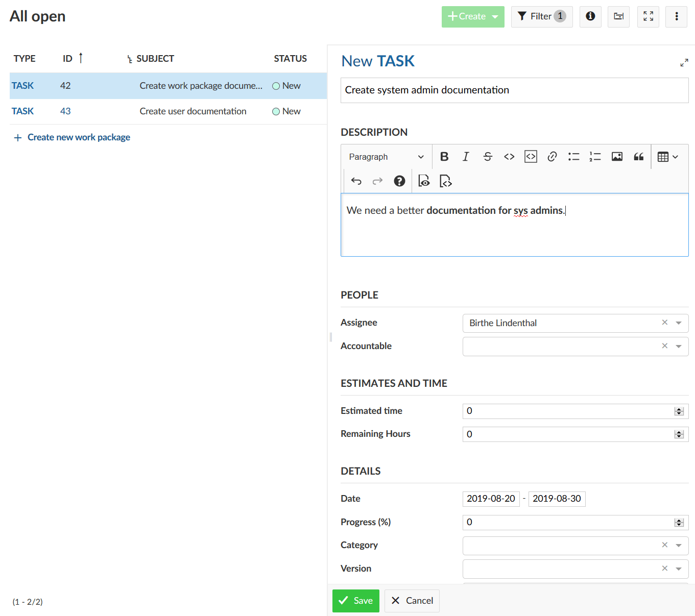Click the Create new work package link
Image resolution: width=695 pixels, height=616 pixels.
pos(79,137)
